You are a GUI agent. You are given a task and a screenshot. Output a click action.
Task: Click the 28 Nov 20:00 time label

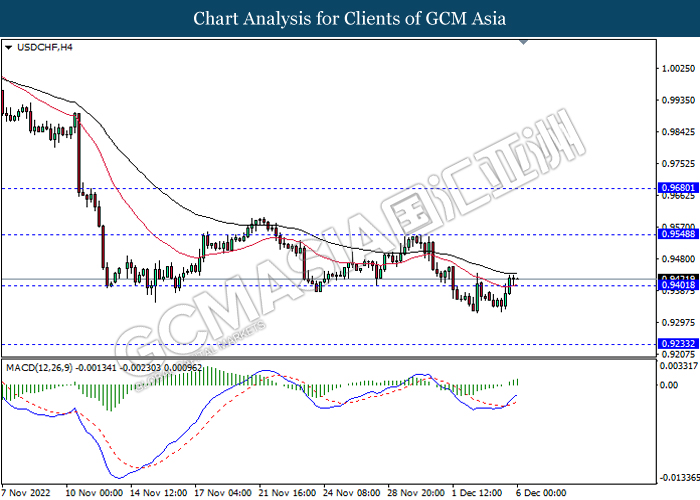coord(416,493)
